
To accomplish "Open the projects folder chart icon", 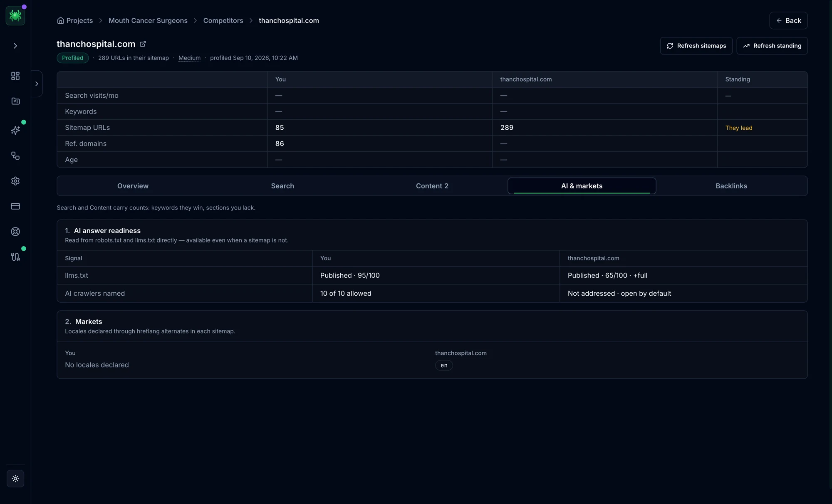I will coord(15,101).
